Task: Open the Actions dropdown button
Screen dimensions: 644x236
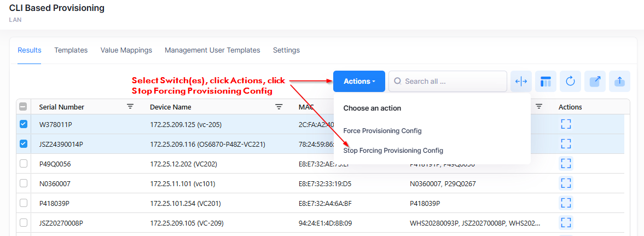Action: click(359, 82)
